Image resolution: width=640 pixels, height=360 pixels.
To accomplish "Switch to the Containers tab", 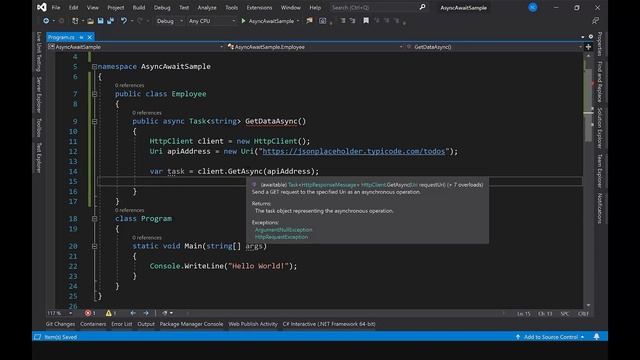I will coord(93,324).
